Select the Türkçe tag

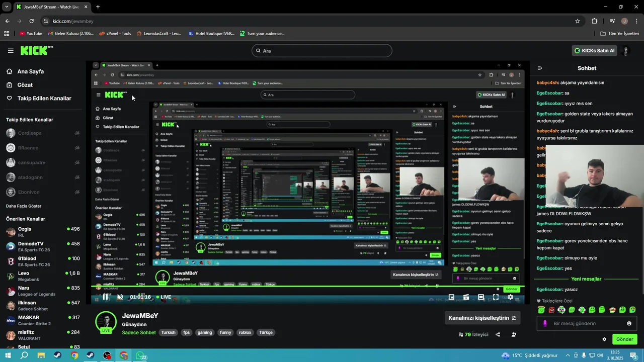[266, 332]
